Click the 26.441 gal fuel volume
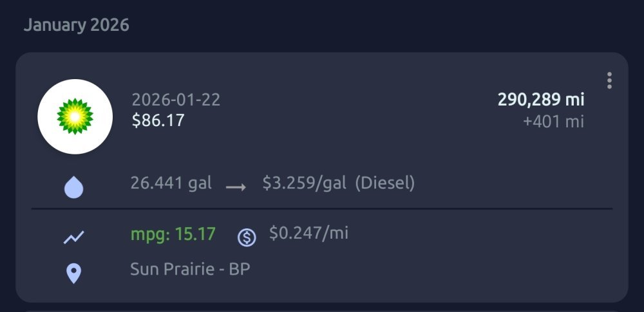644x312 pixels. [171, 183]
